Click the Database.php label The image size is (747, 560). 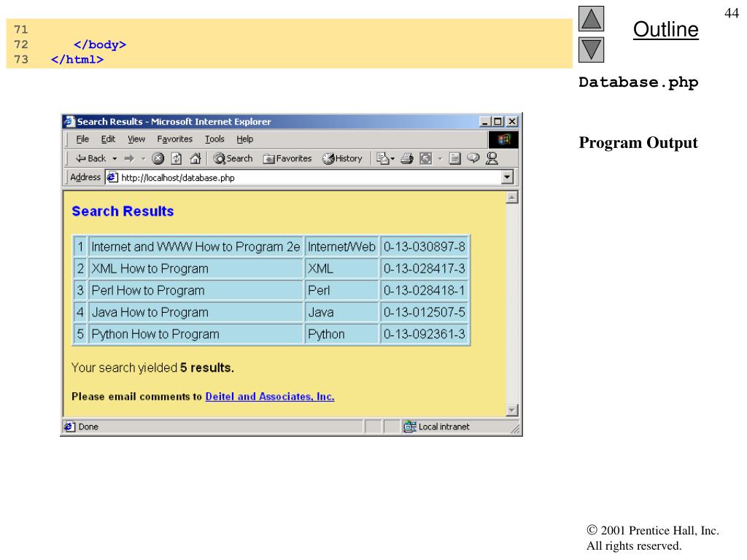(x=638, y=82)
